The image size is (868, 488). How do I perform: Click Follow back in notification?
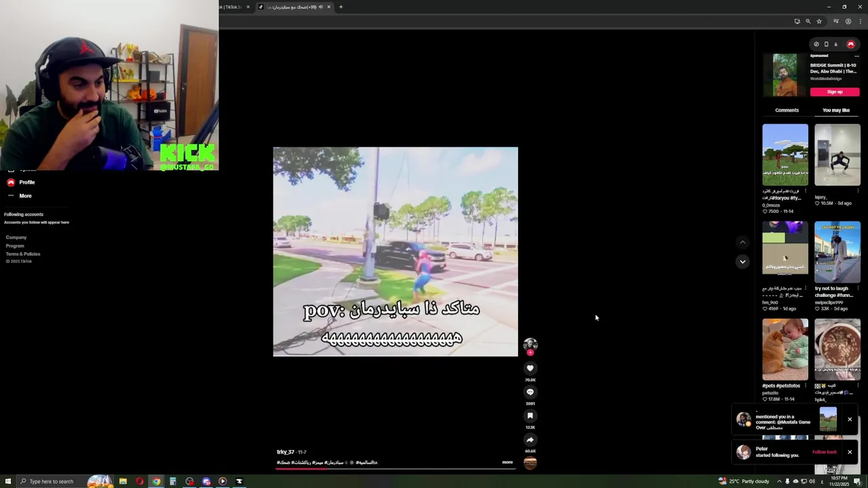click(x=825, y=452)
